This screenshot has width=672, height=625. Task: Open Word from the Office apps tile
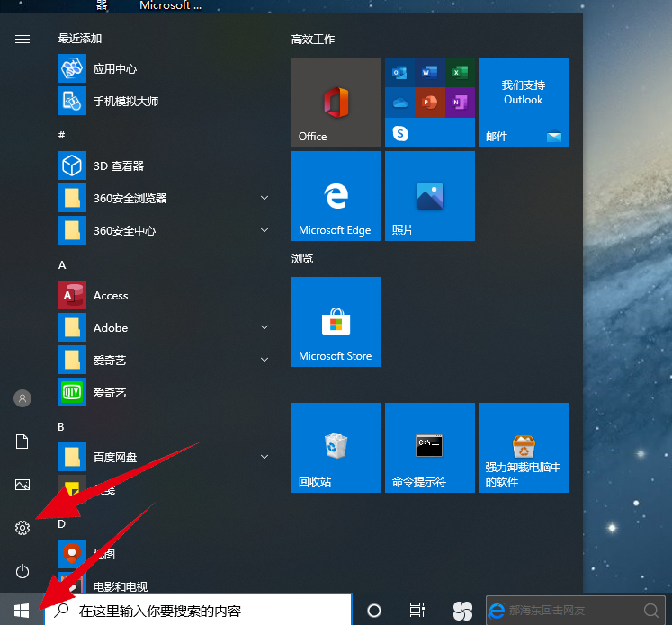tap(430, 73)
